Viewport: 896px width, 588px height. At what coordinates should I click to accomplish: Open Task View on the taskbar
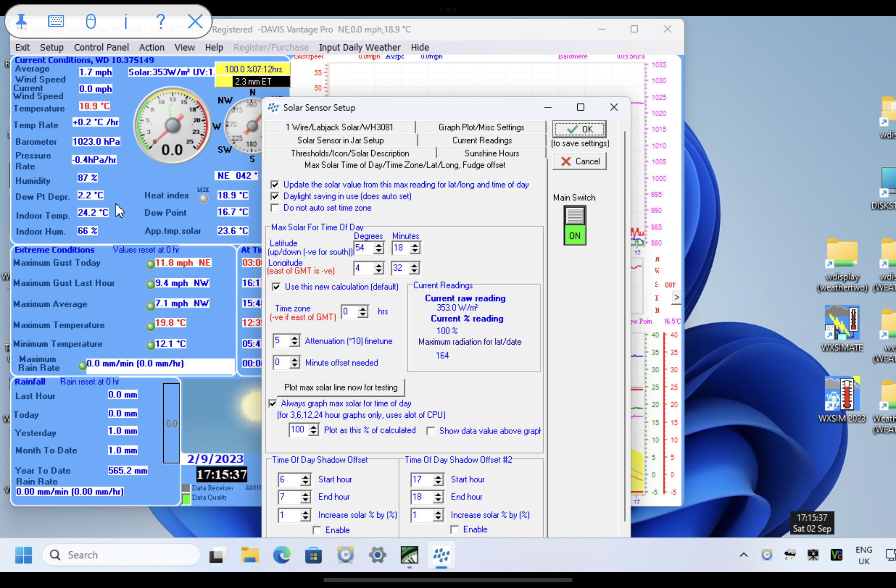tap(217, 555)
